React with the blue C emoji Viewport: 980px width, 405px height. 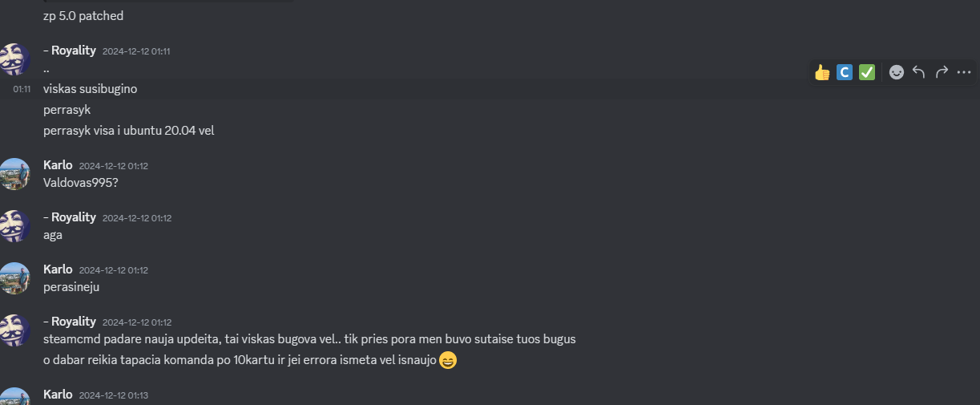[x=845, y=72]
